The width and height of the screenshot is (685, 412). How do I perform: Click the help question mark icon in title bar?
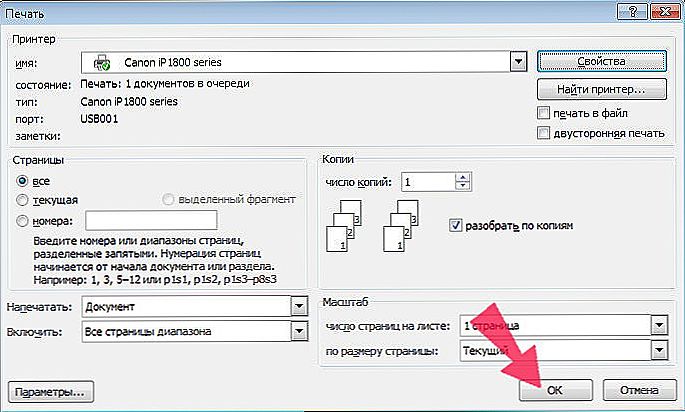(632, 11)
